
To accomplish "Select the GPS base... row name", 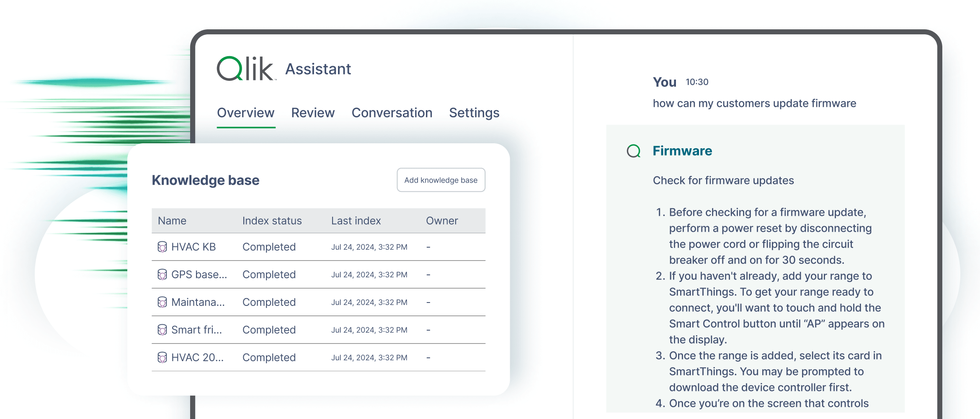I will (x=199, y=275).
